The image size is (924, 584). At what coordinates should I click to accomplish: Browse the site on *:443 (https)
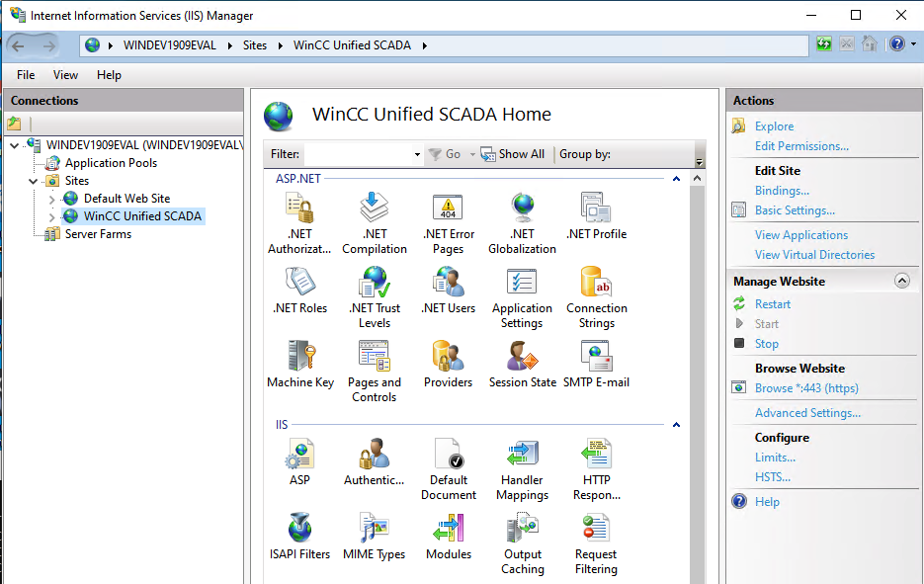806,388
